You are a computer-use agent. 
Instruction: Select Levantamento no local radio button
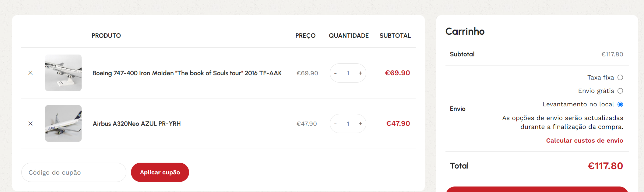coord(620,104)
